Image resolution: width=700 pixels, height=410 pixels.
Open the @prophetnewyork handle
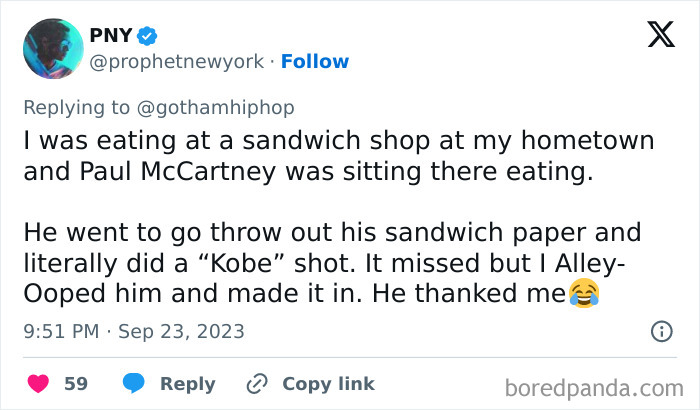pyautogui.click(x=179, y=62)
